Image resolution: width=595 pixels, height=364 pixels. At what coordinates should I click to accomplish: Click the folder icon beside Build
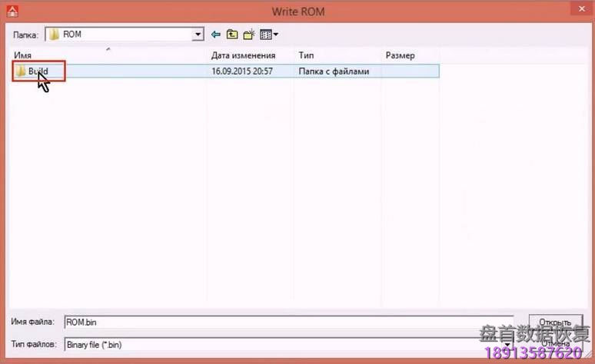click(x=21, y=71)
